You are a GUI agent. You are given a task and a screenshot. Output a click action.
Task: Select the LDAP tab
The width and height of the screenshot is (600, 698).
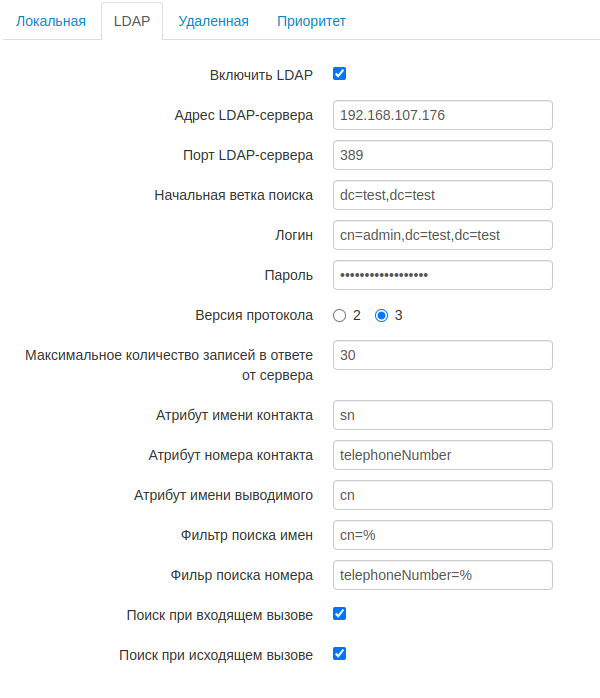tap(132, 21)
